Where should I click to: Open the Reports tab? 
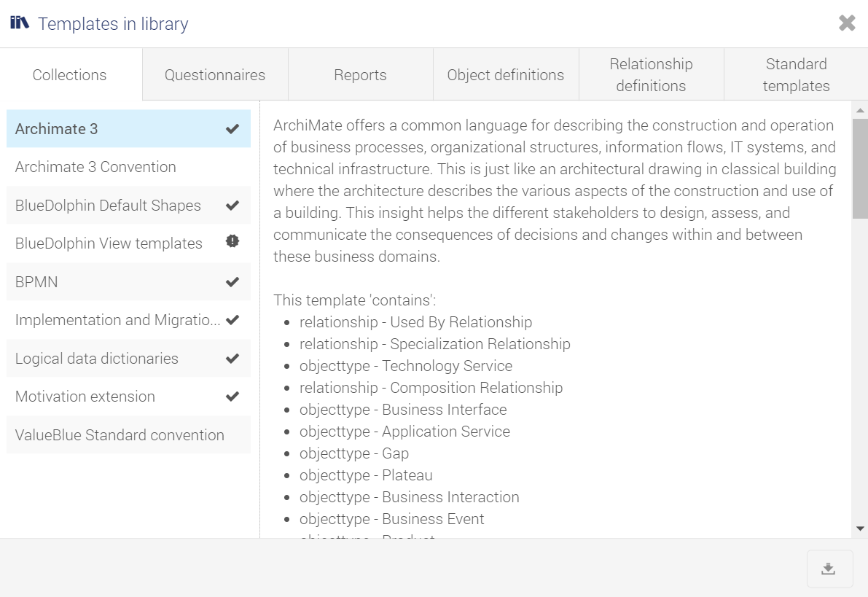[x=360, y=75]
